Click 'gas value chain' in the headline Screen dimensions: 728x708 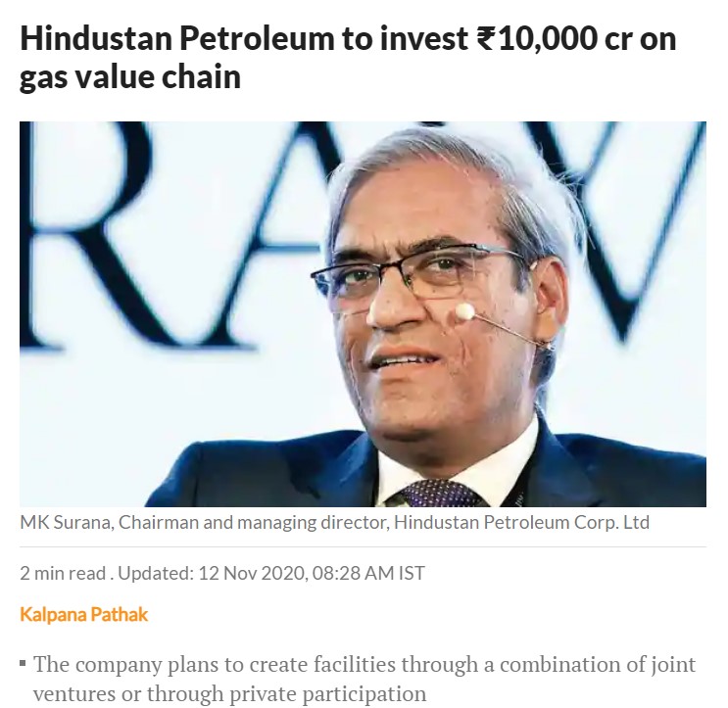(x=130, y=77)
